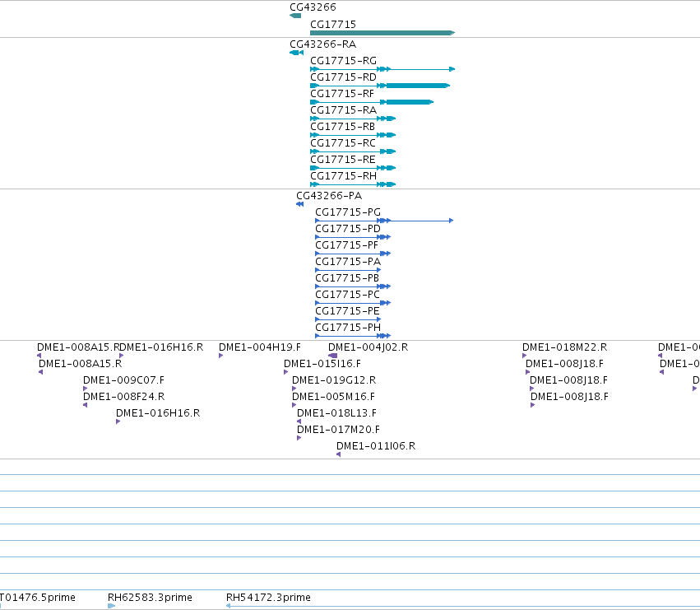
Task: Select the CG17715-PH CDS label
Action: pos(348,328)
